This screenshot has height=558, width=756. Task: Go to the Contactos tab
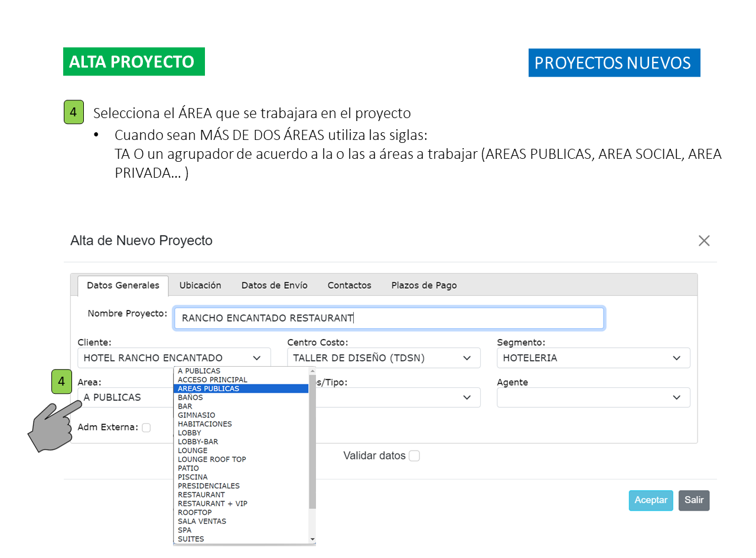point(349,285)
